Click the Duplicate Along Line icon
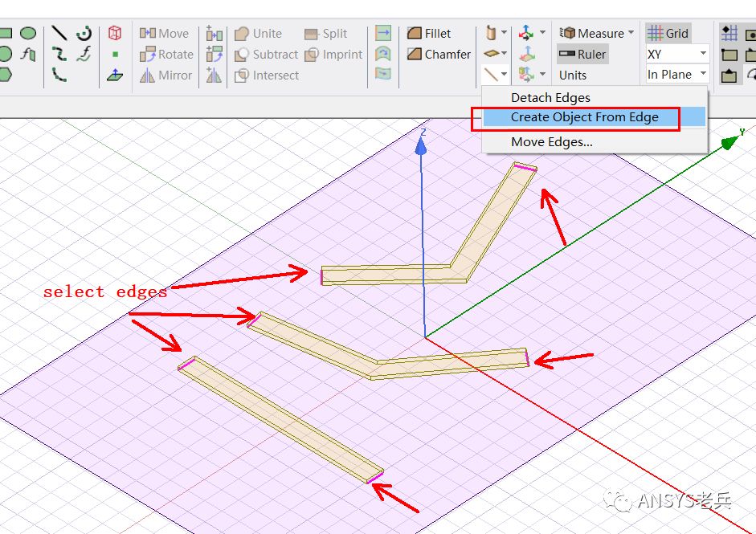Screen dimensions: 756x534 click(214, 33)
